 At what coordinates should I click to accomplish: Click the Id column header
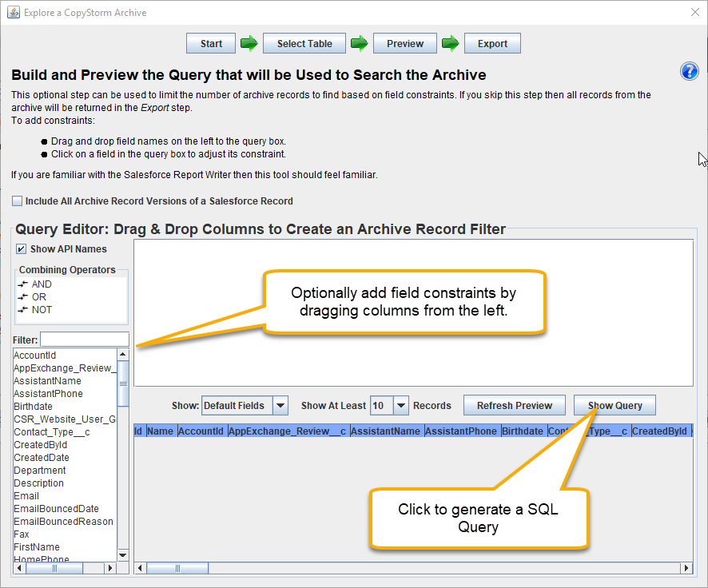point(138,431)
